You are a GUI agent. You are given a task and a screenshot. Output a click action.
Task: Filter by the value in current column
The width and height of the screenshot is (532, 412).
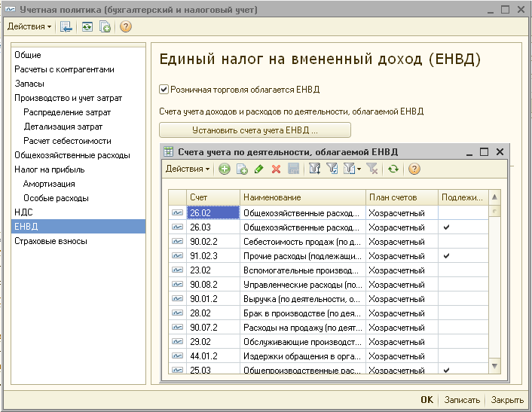click(332, 169)
